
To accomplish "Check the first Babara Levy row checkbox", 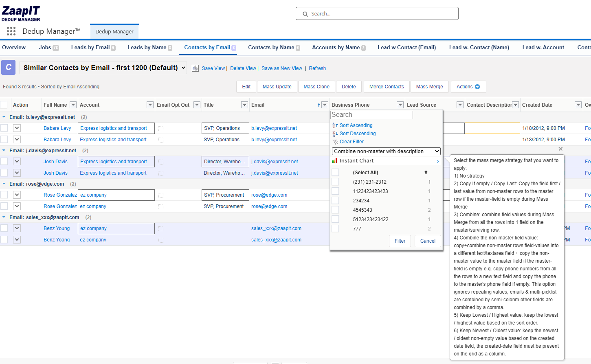I will [4, 128].
